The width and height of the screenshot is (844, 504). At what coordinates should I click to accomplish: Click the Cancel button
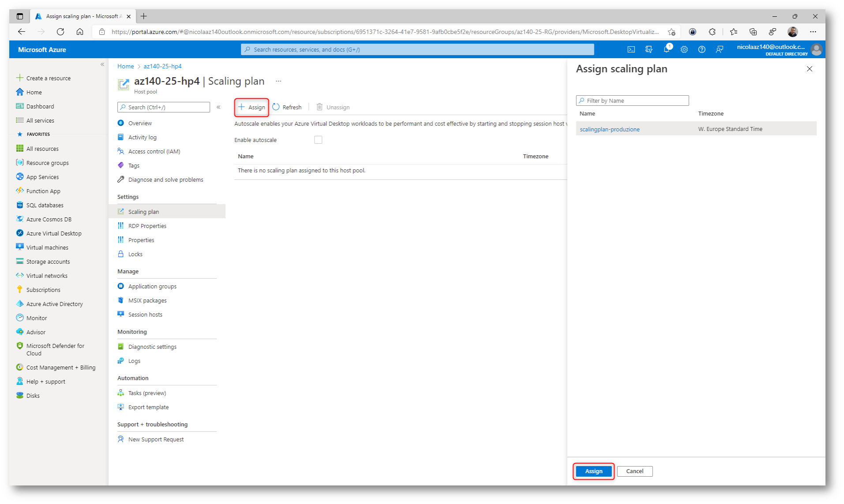634,471
